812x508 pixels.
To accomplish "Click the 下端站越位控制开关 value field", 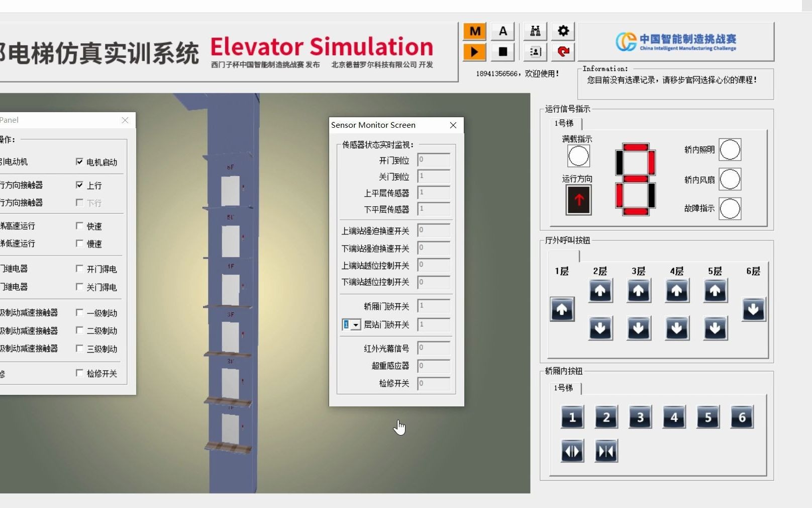I will [x=434, y=282].
